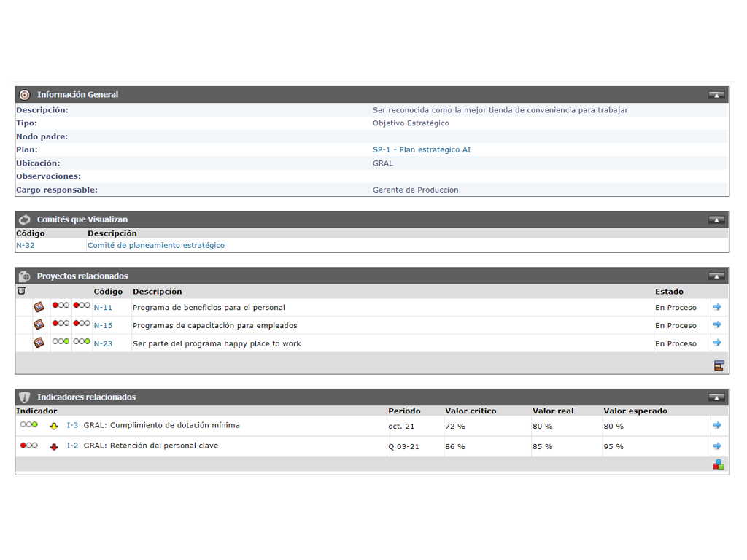The height and width of the screenshot is (560, 747).
Task: Click first green traffic light of N-23
Action: click(61, 341)
